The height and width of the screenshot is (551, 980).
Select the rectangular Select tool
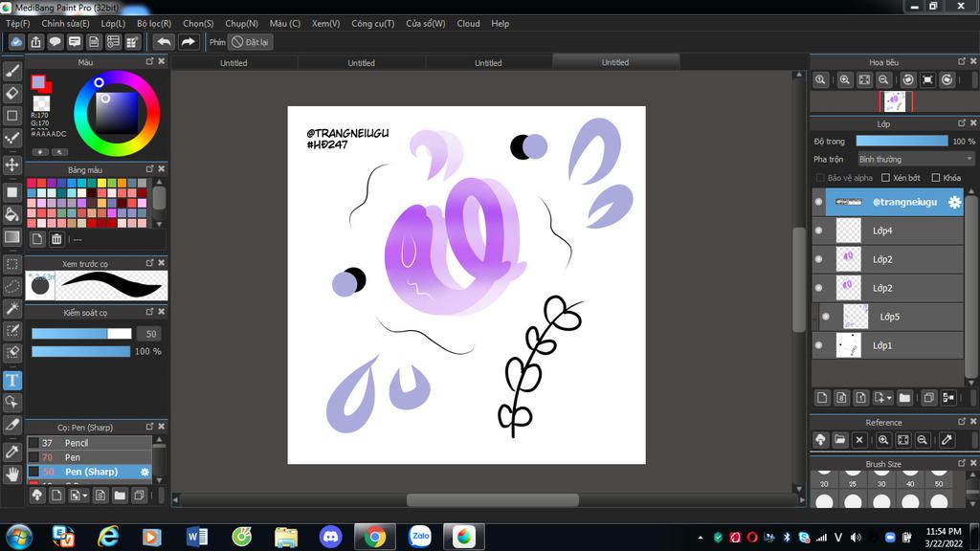[x=12, y=264]
